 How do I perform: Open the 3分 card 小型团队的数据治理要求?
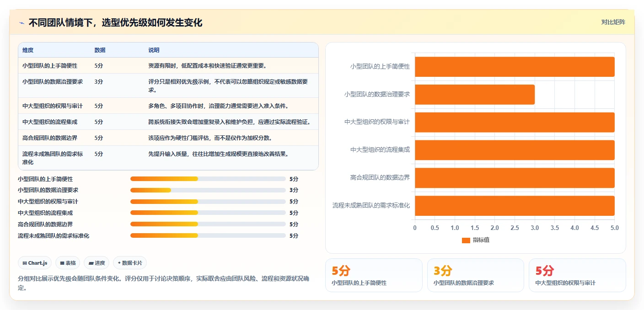click(476, 275)
